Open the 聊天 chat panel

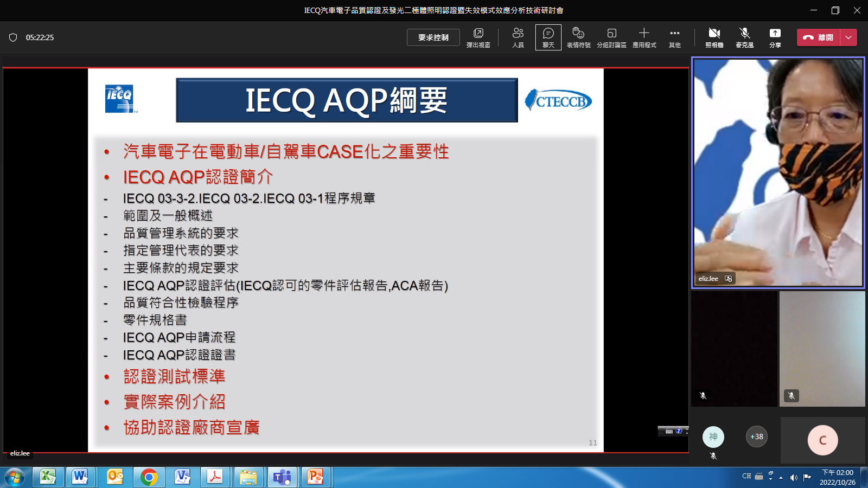click(x=548, y=37)
